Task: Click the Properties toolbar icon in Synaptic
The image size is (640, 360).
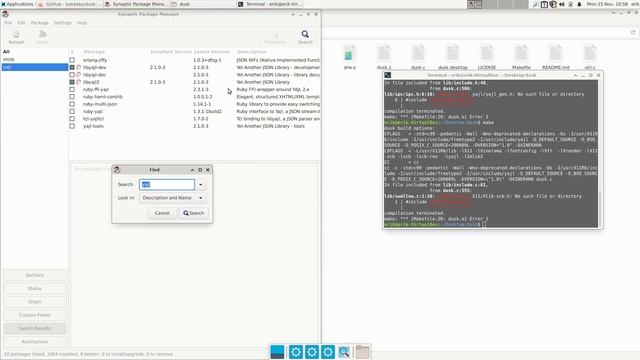Action: (x=275, y=34)
